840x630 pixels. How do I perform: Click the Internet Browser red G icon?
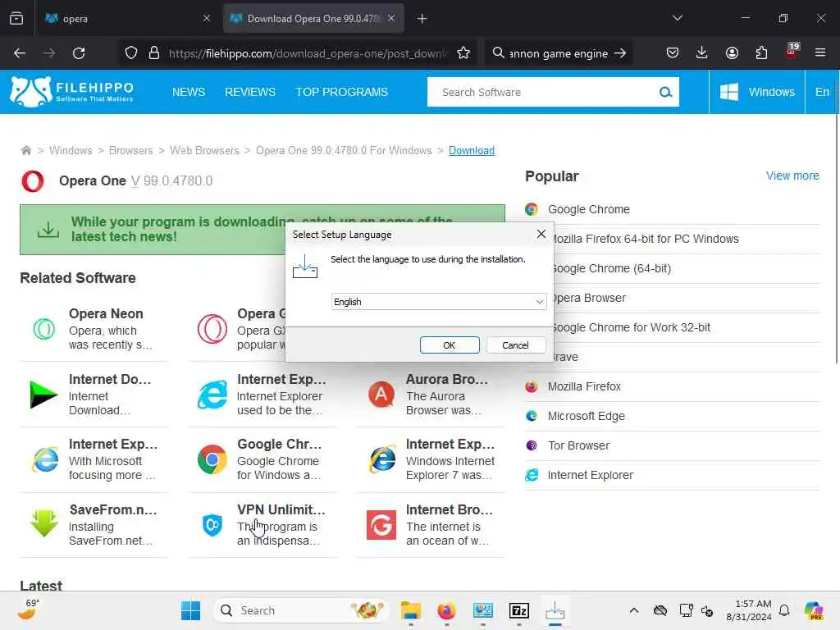[x=381, y=524]
